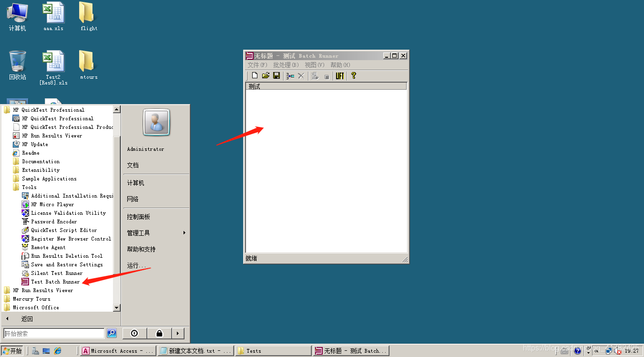Open License Validation Utility
The height and width of the screenshot is (357, 644).
63,213
